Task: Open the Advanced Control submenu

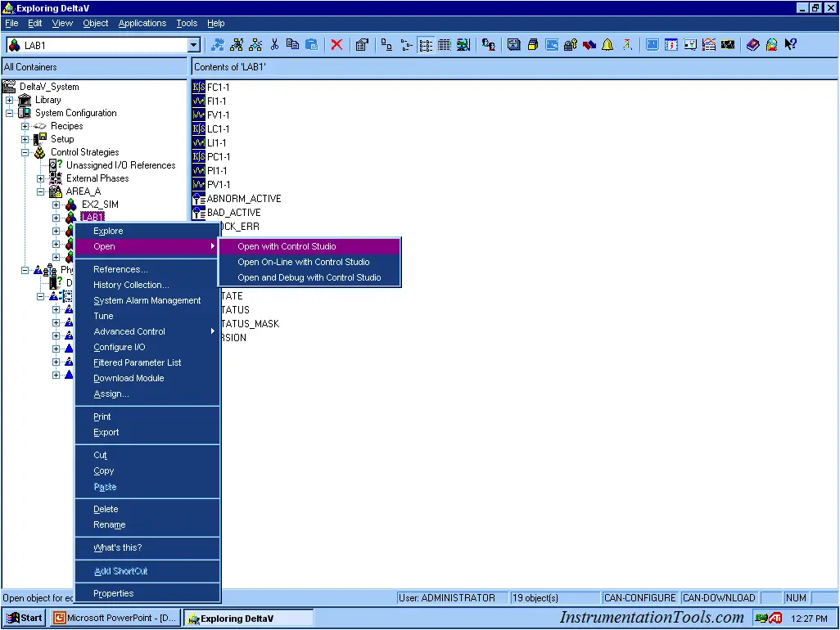Action: (147, 331)
